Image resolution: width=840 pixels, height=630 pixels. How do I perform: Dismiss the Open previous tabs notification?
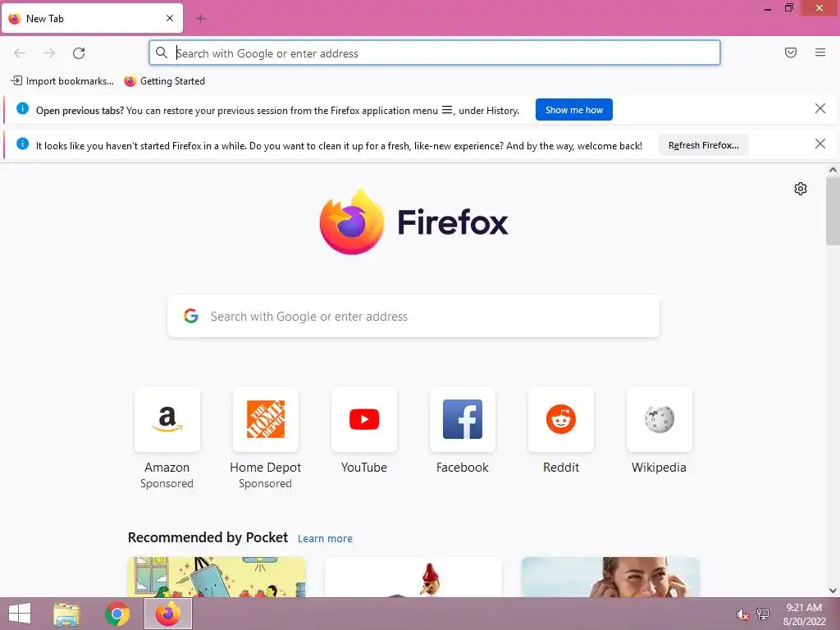click(819, 109)
